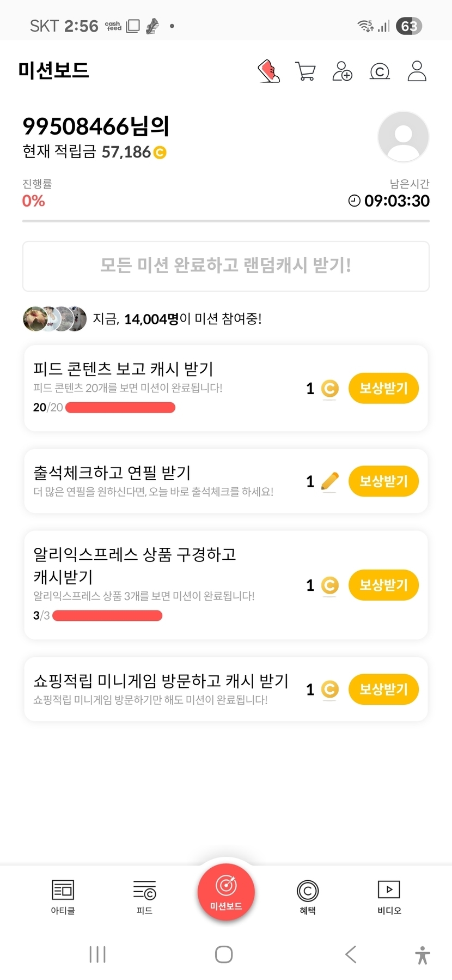Screen dimensions: 452x980
Task: Tap the gray profile avatar picture
Action: click(403, 137)
